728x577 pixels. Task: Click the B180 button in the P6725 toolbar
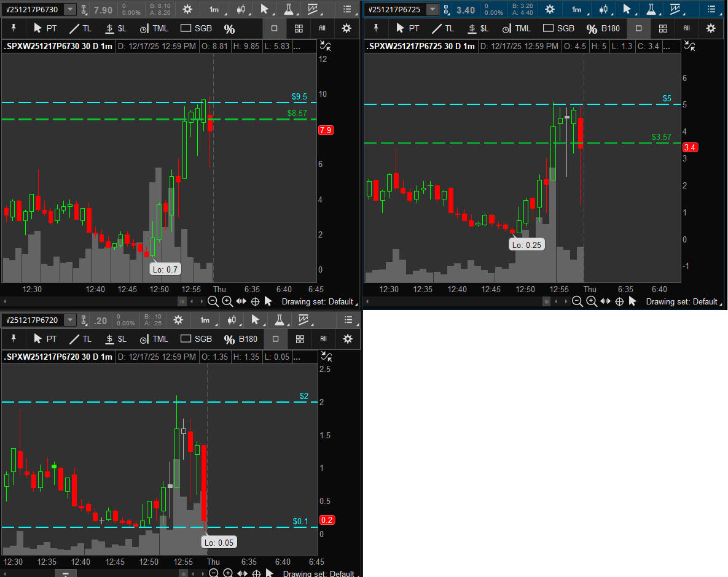coord(610,28)
